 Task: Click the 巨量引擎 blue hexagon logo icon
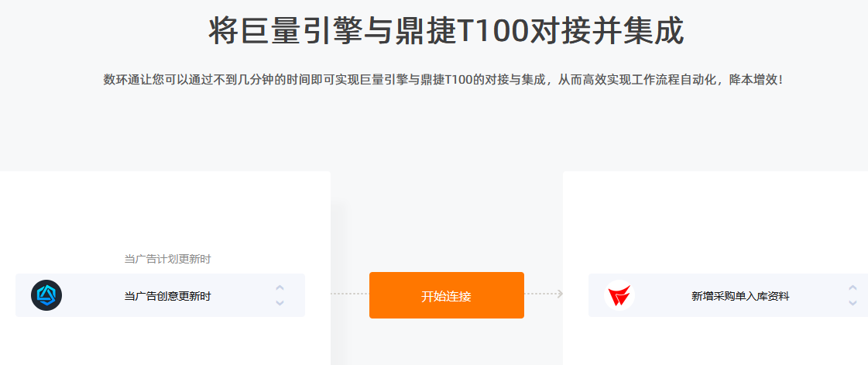[x=46, y=295]
